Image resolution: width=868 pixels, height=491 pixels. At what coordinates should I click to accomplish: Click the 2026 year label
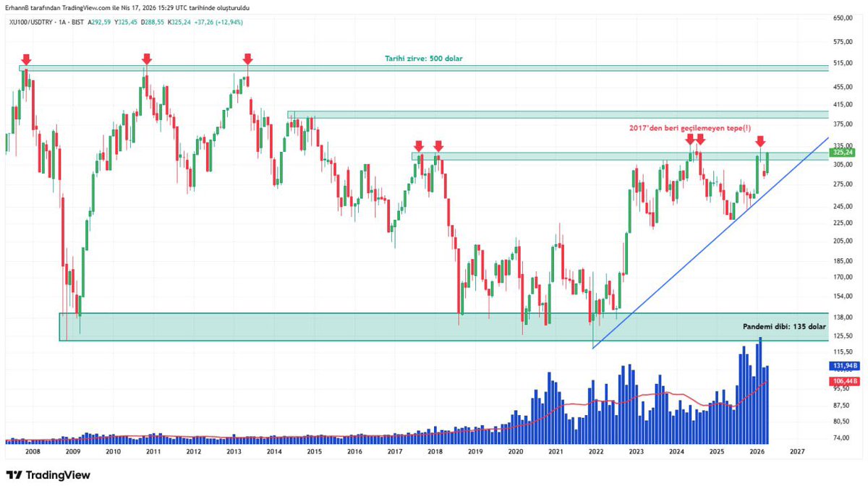pyautogui.click(x=757, y=451)
